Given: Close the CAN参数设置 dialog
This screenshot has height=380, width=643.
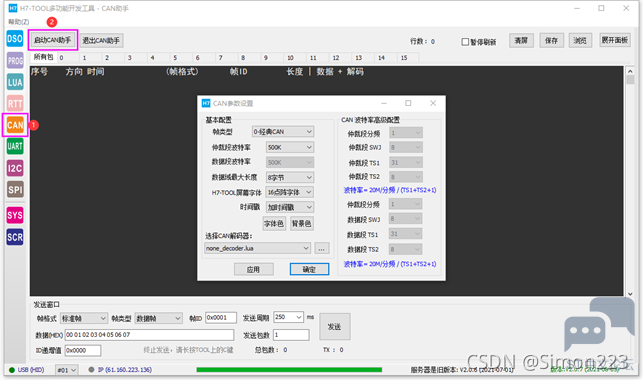Looking at the screenshot, I should [x=433, y=103].
